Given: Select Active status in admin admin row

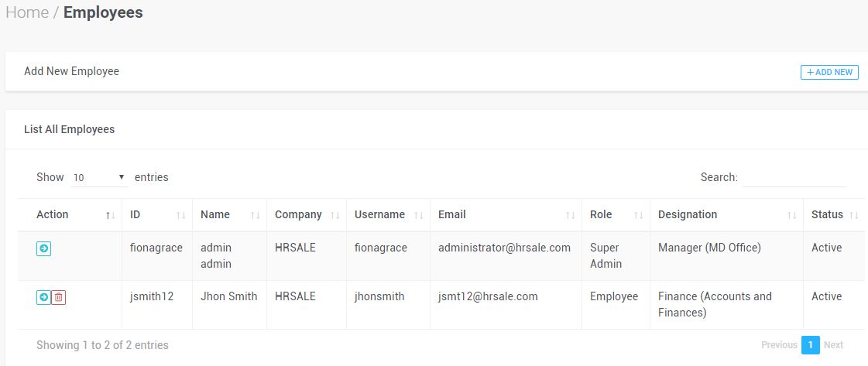Looking at the screenshot, I should coord(826,248).
